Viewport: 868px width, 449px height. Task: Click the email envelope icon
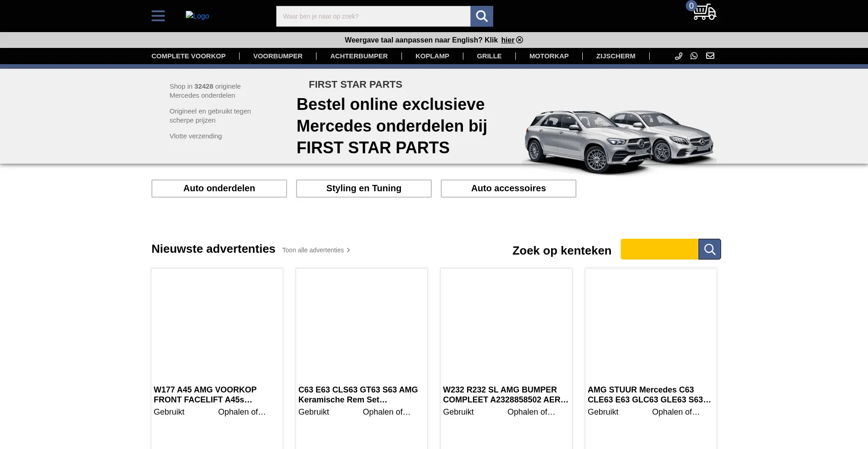tap(710, 56)
